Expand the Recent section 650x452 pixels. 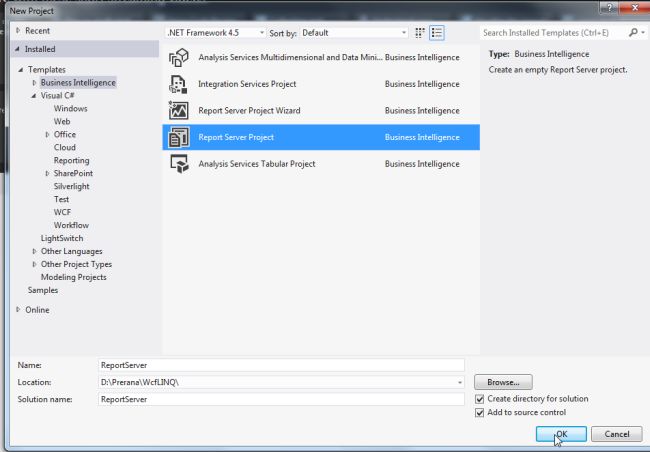coord(18,30)
